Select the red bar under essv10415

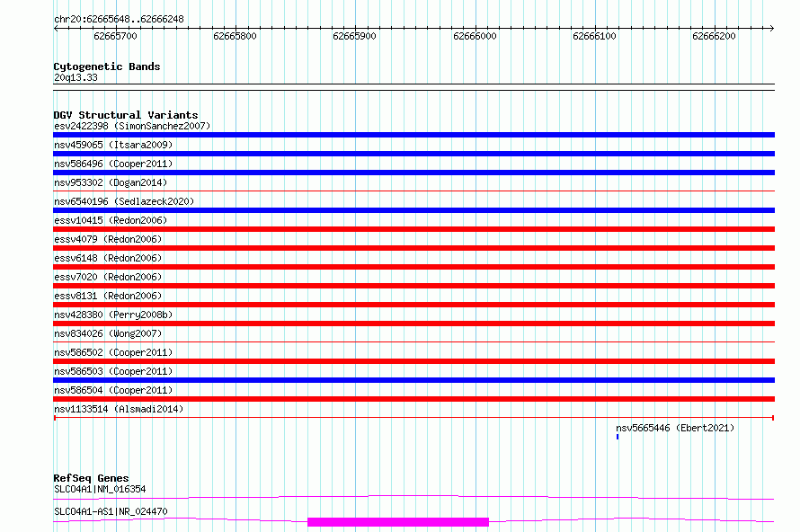413,229
